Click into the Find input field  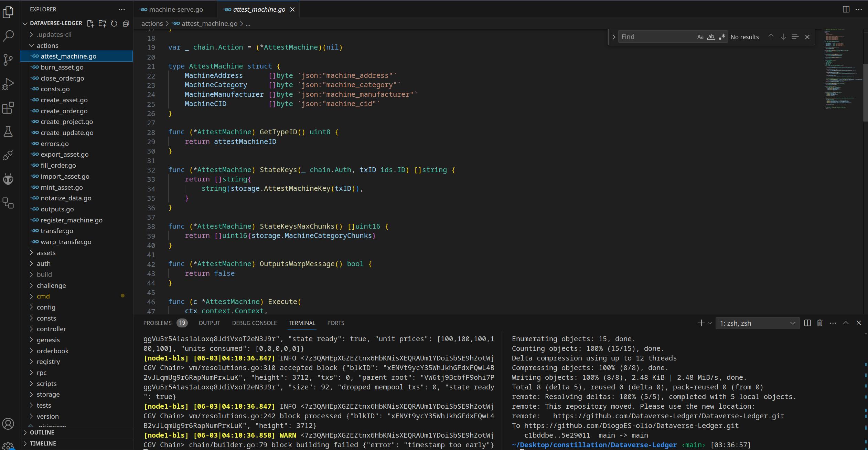(655, 37)
